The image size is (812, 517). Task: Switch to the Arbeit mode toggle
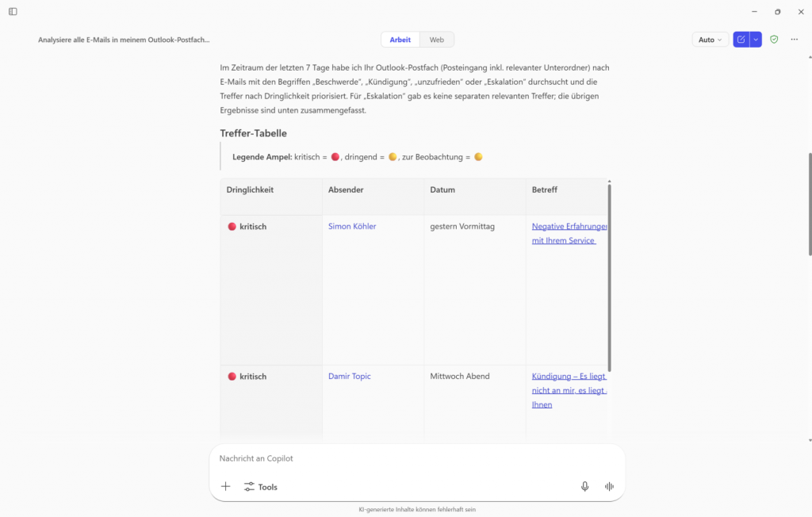coord(400,40)
